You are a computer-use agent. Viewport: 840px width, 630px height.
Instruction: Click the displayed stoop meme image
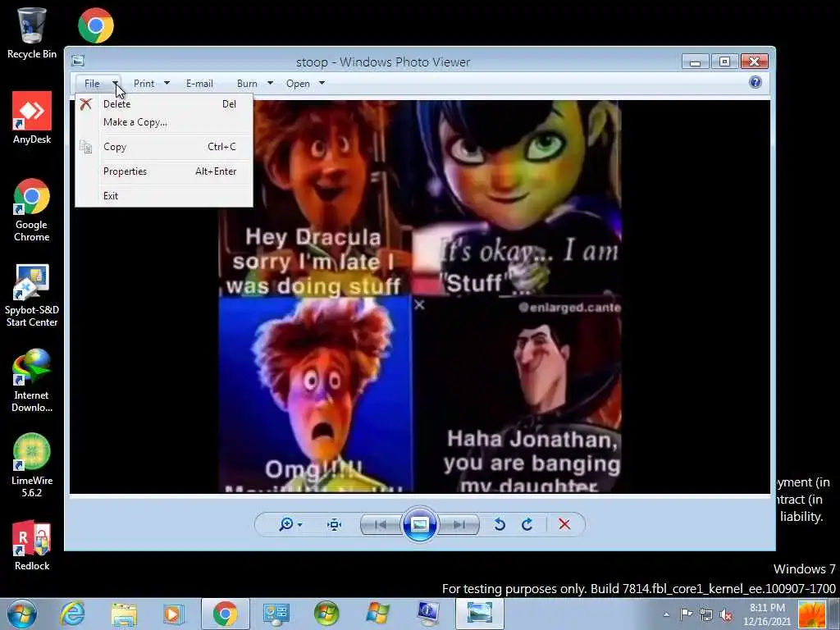tap(419, 296)
